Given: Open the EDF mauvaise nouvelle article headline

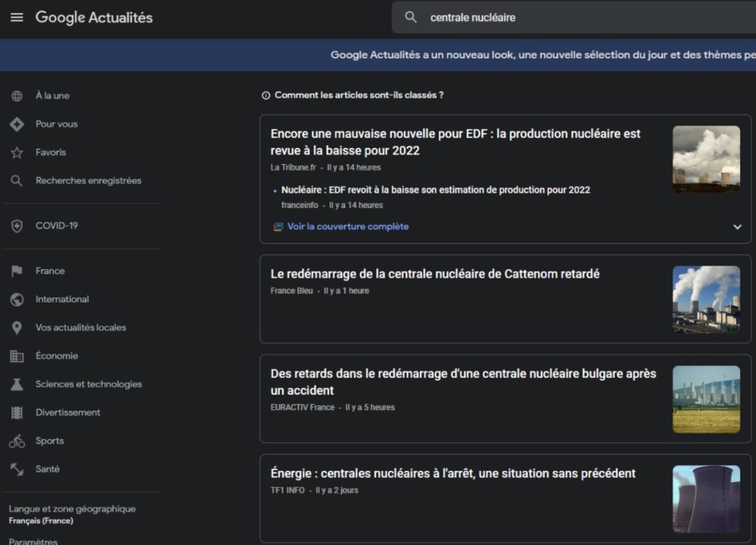Looking at the screenshot, I should click(455, 142).
